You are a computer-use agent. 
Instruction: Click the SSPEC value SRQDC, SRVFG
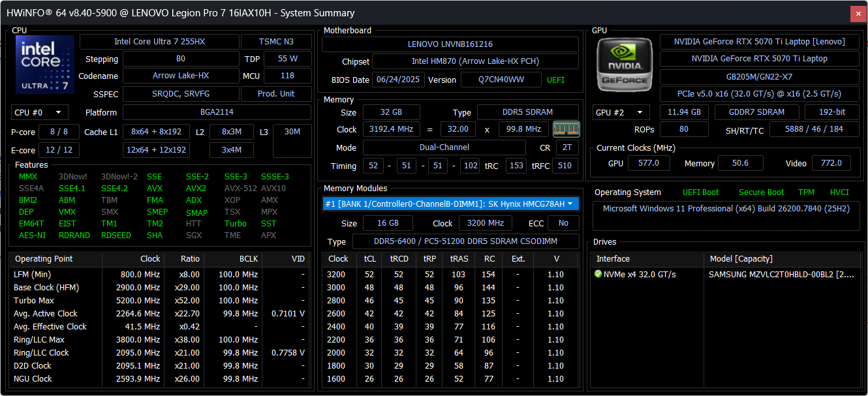click(x=181, y=93)
